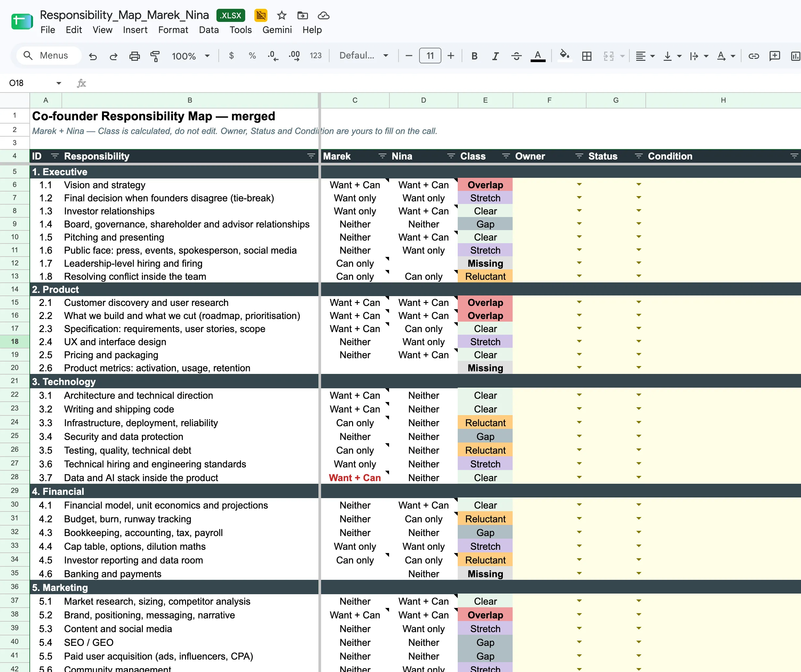Open filter for Responsibility column
This screenshot has width=801, height=672.
[x=311, y=156]
